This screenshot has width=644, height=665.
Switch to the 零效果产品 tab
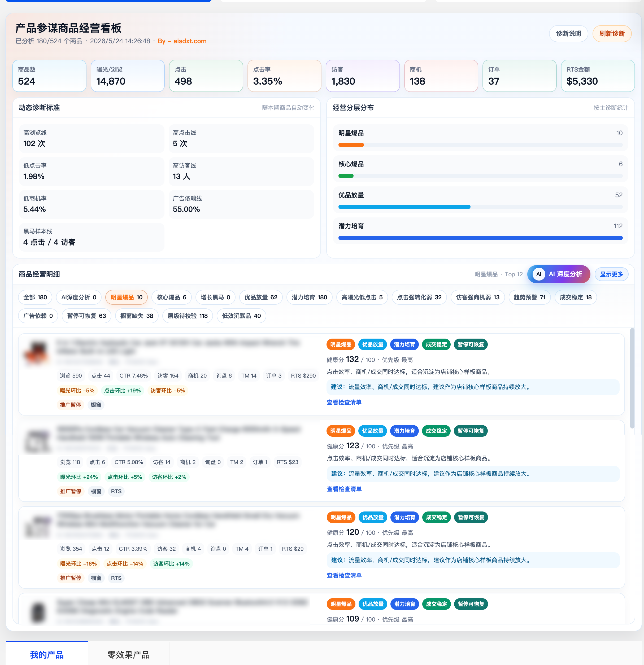click(x=128, y=654)
